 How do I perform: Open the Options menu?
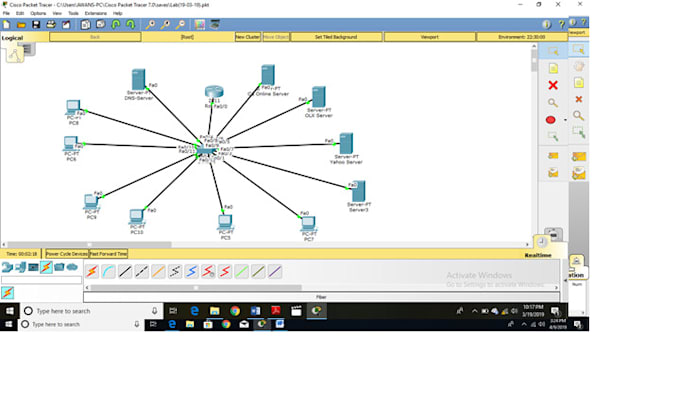38,13
